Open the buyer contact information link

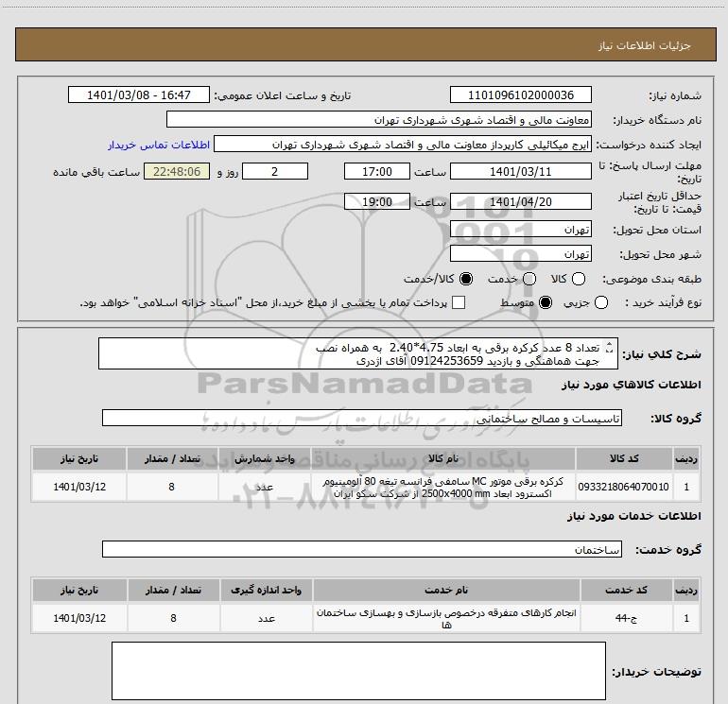(x=159, y=145)
